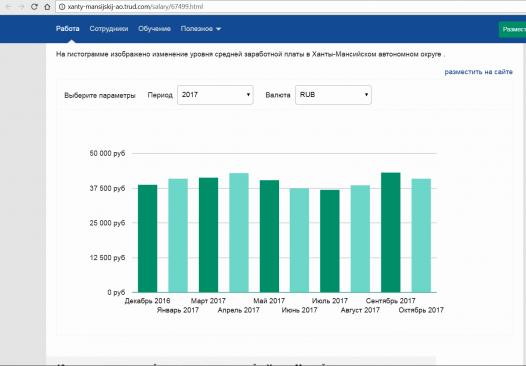This screenshot has height=366, width=526.
Task: Click the '37 500 руб' axis label
Action: (107, 188)
